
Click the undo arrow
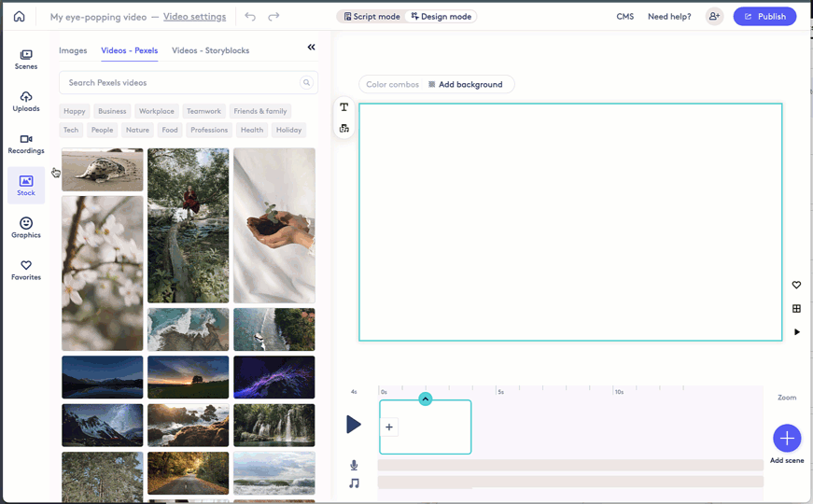[x=250, y=17]
